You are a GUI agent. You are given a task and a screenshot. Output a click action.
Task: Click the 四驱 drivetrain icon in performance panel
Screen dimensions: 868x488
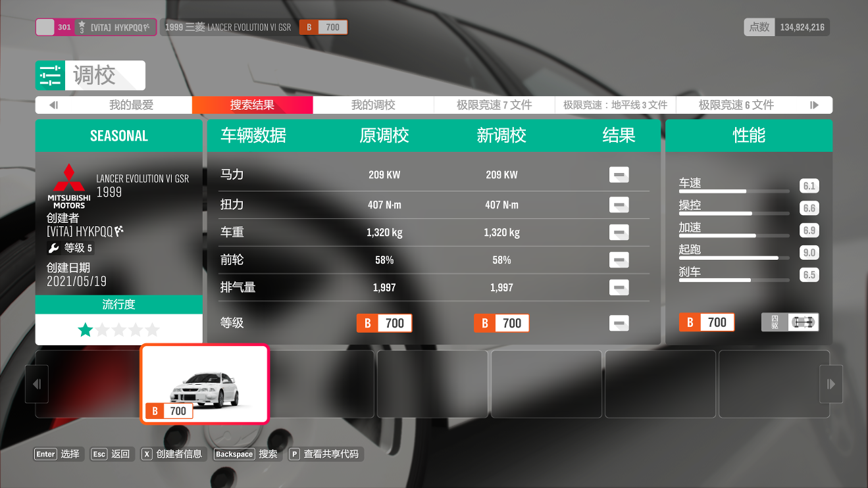[790, 322]
